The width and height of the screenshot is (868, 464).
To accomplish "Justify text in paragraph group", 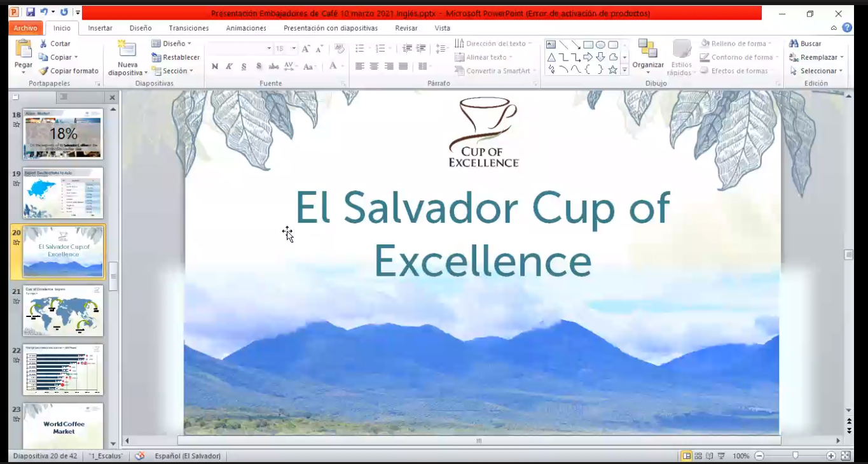I will [x=403, y=66].
